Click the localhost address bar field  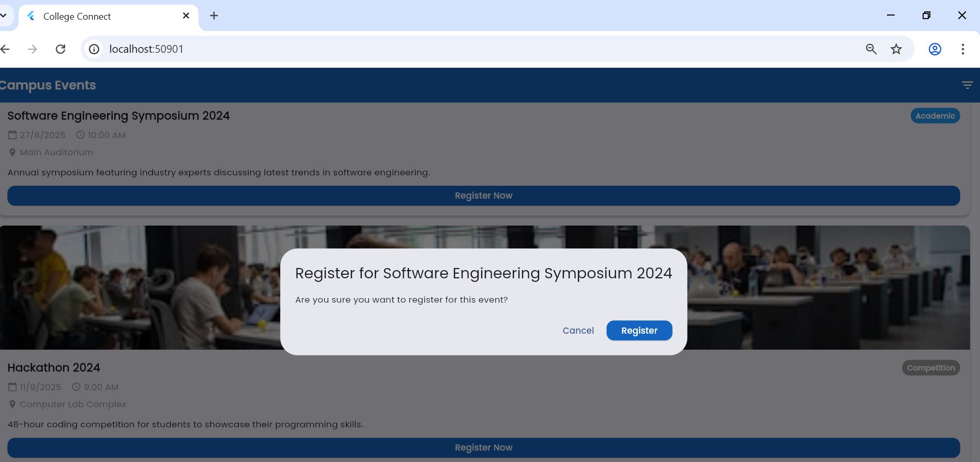click(414, 49)
